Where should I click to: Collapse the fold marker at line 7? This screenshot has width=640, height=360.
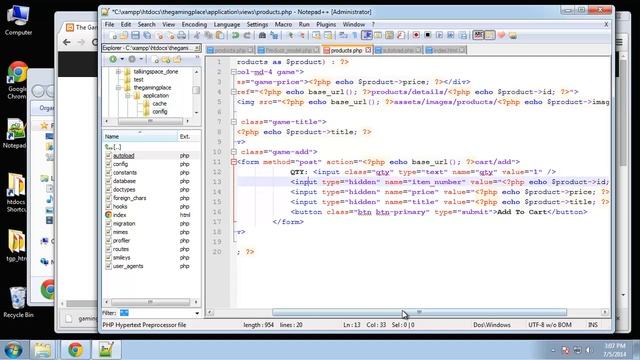tap(233, 122)
